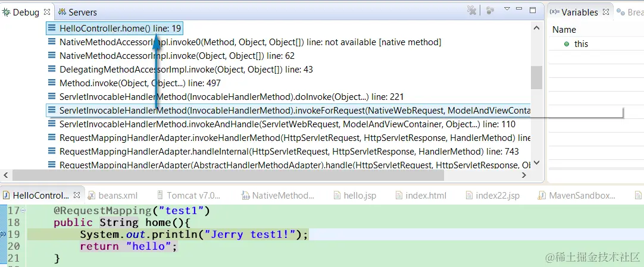This screenshot has height=267, width=644.
Task: Click the MavenSandbox tab Java icon
Action: (543, 195)
